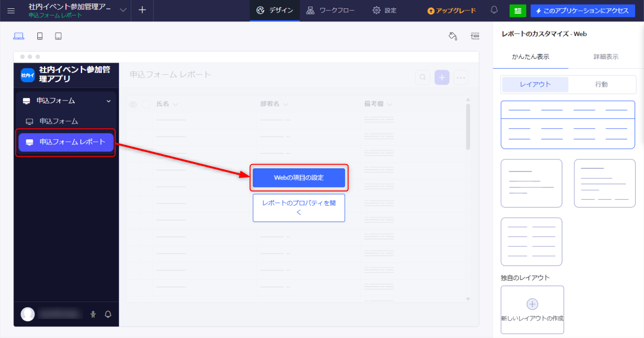Open the ワークフロー tab
This screenshot has width=644, height=338.
click(331, 10)
